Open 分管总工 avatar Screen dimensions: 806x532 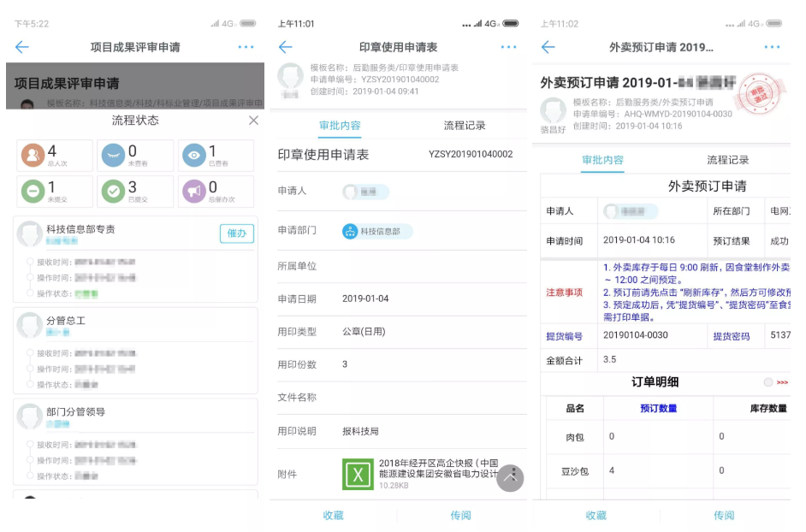(x=29, y=325)
